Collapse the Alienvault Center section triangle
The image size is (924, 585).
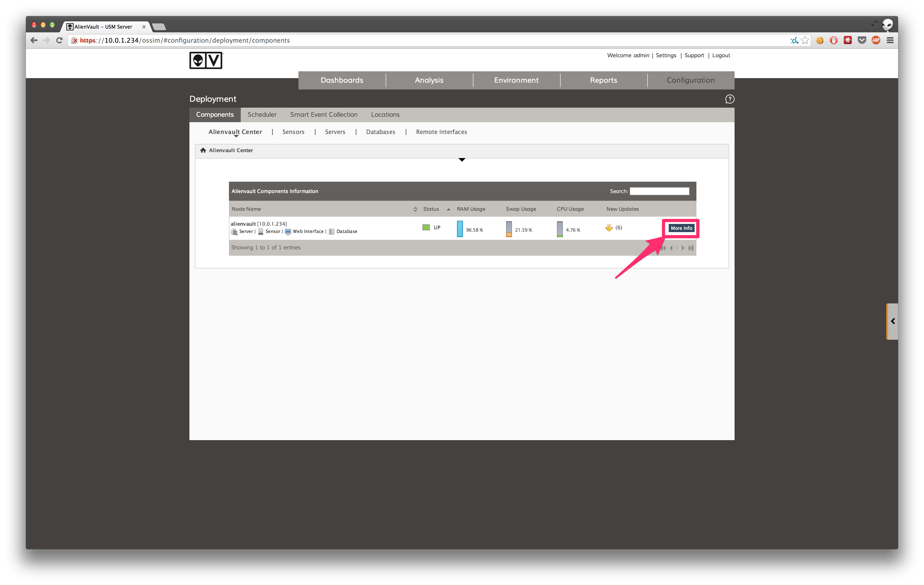pyautogui.click(x=462, y=160)
